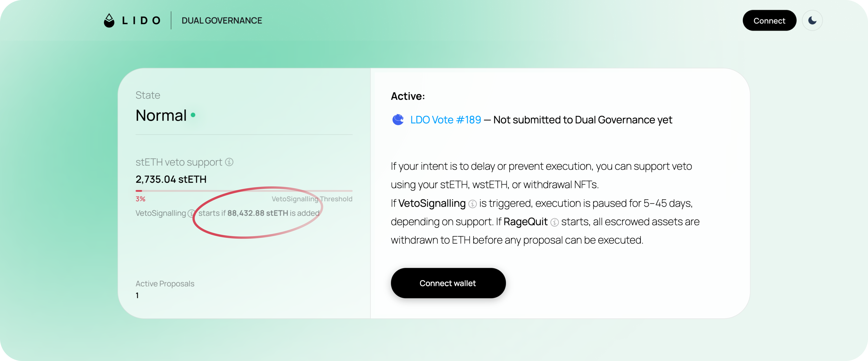Click info icon after bold VetoSignalling text

pyautogui.click(x=472, y=204)
